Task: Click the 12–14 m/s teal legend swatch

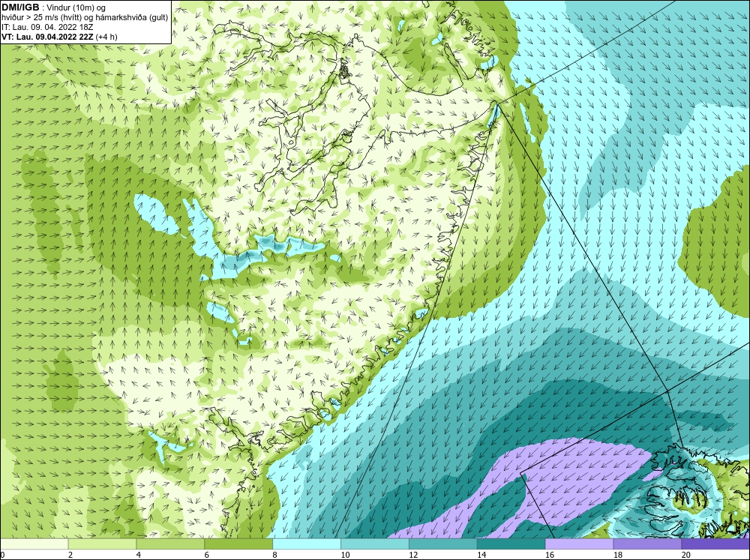Action: pos(443,544)
